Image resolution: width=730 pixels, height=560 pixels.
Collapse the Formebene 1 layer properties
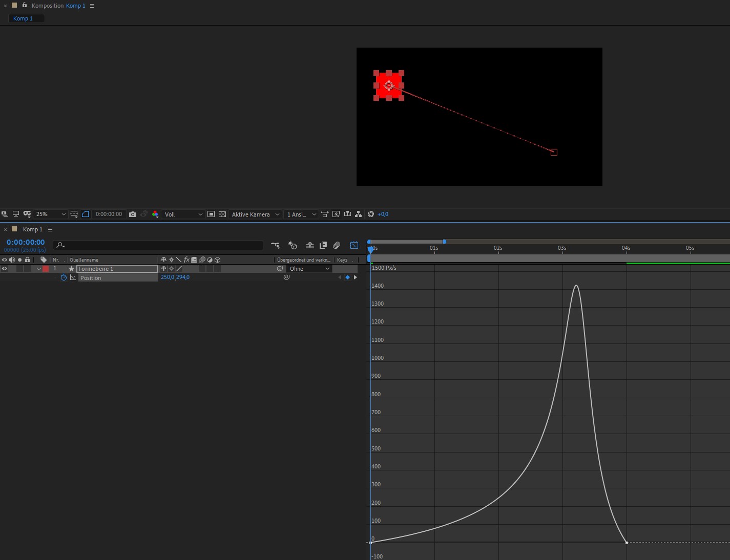tap(38, 269)
